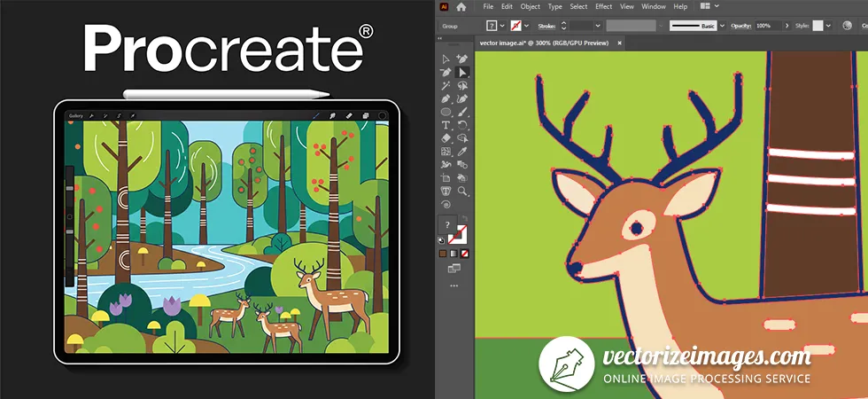868x399 pixels.
Task: Expand opacity slider arrow
Action: [x=787, y=26]
